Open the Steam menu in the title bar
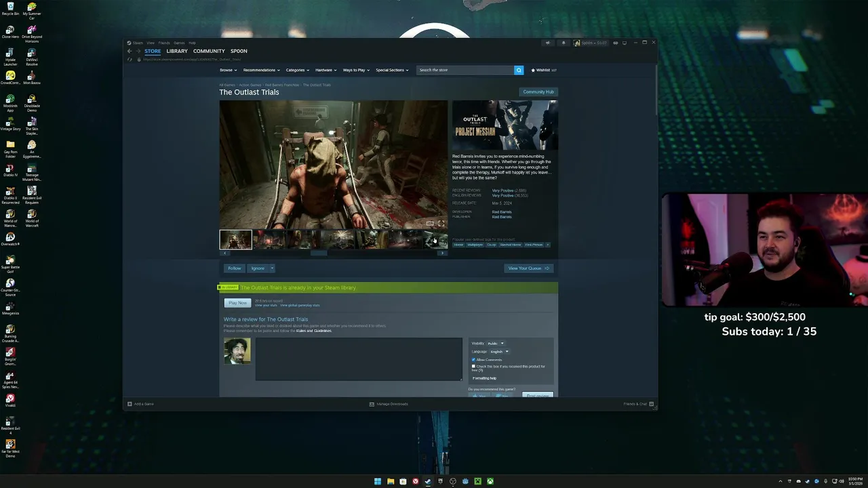Viewport: 868px width, 488px height. 138,43
